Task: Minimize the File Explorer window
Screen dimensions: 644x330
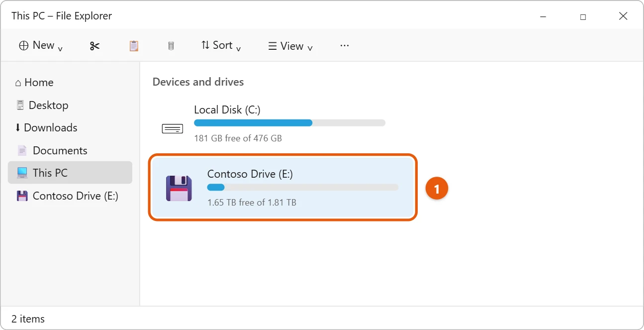Action: point(543,16)
